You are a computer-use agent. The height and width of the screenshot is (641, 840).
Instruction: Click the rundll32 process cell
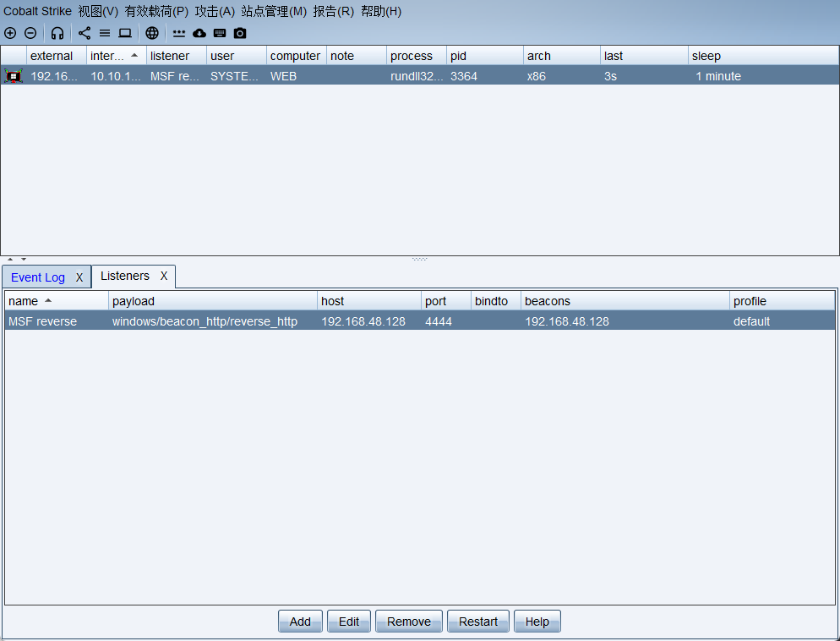[x=417, y=76]
